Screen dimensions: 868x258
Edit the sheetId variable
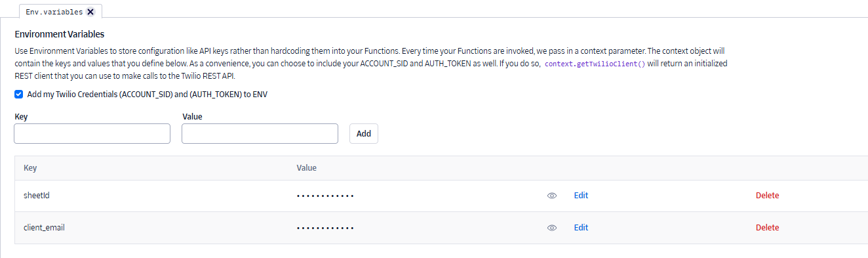[x=581, y=195]
